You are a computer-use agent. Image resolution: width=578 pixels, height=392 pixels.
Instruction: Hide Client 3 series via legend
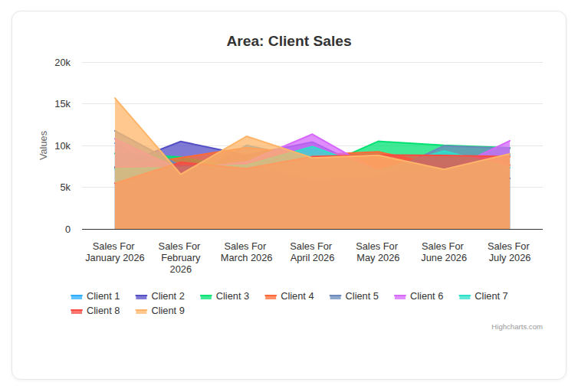[225, 296]
